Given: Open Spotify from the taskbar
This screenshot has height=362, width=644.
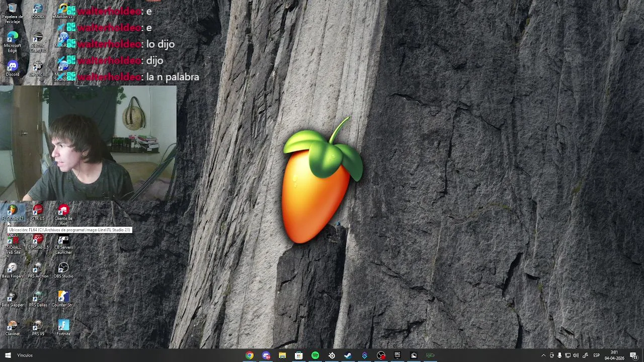Looking at the screenshot, I should point(315,355).
